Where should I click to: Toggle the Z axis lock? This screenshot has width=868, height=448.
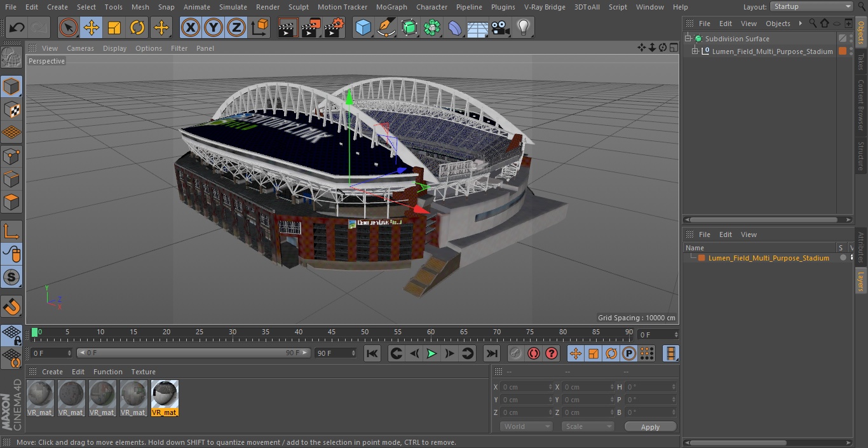click(236, 27)
